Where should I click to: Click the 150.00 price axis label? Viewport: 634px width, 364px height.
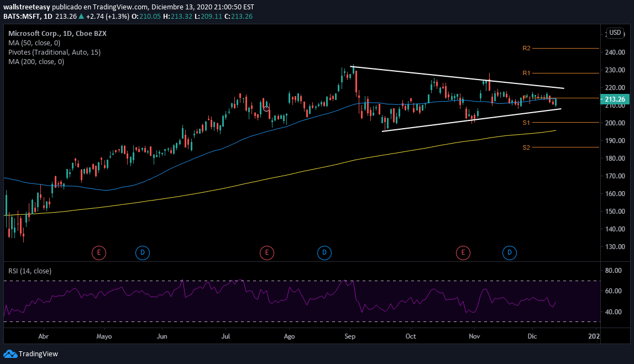point(615,212)
